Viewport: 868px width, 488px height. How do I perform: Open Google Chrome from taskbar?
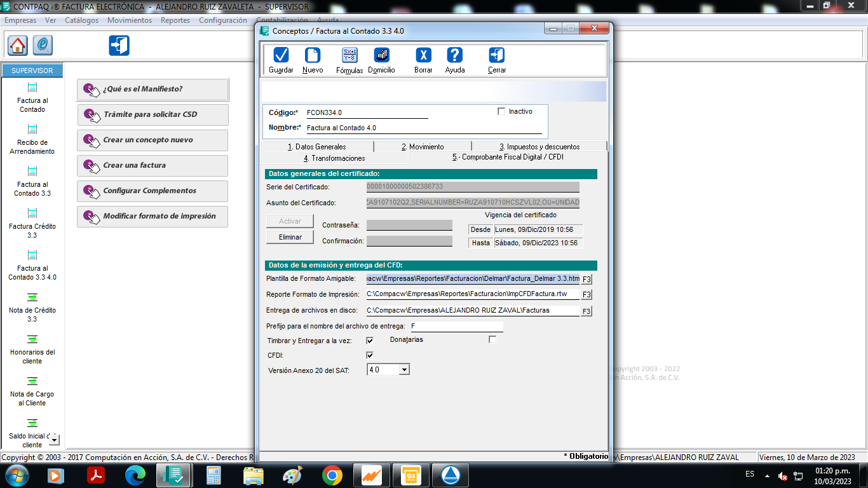click(332, 475)
